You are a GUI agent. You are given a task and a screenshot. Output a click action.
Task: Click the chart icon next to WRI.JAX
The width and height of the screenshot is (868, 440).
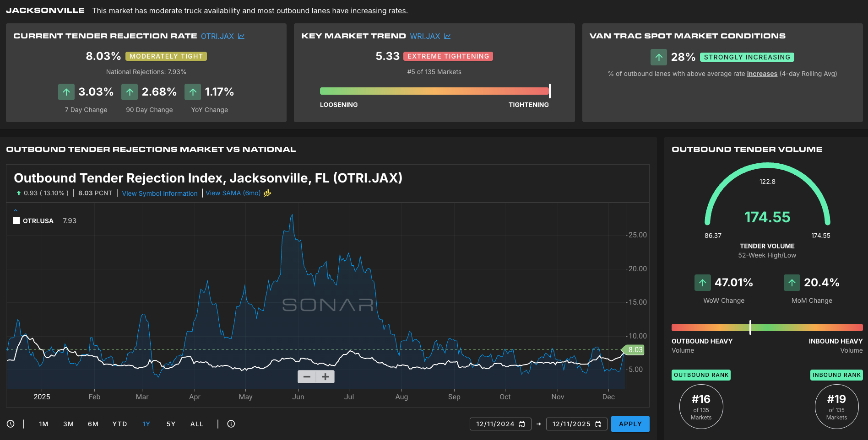pos(447,36)
